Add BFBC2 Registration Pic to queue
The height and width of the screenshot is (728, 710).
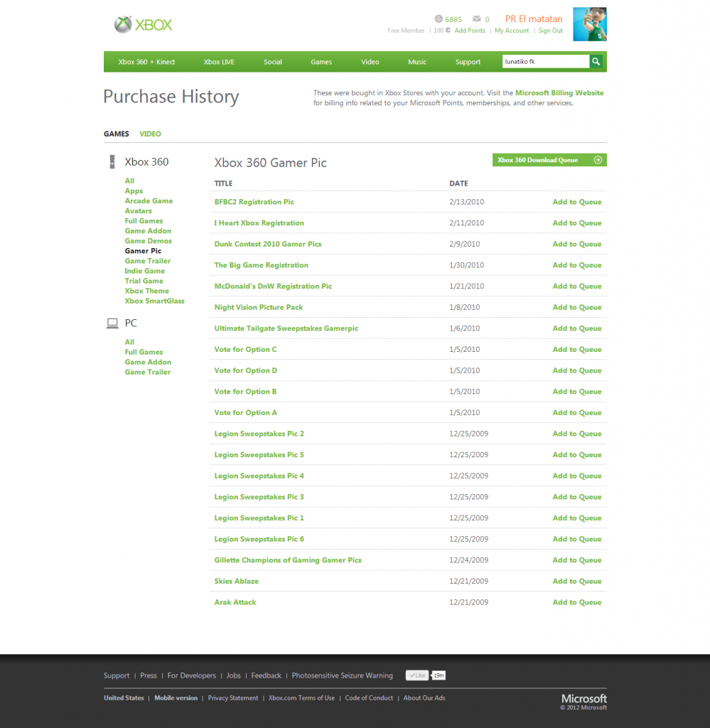(576, 202)
